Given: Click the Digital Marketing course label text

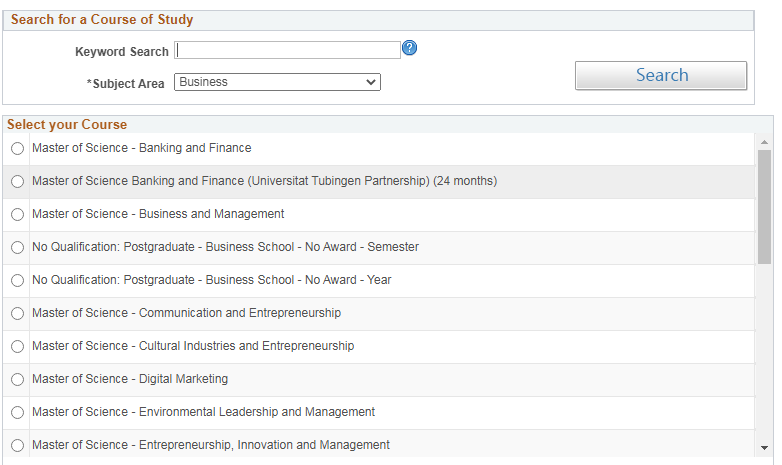Looking at the screenshot, I should [x=130, y=379].
